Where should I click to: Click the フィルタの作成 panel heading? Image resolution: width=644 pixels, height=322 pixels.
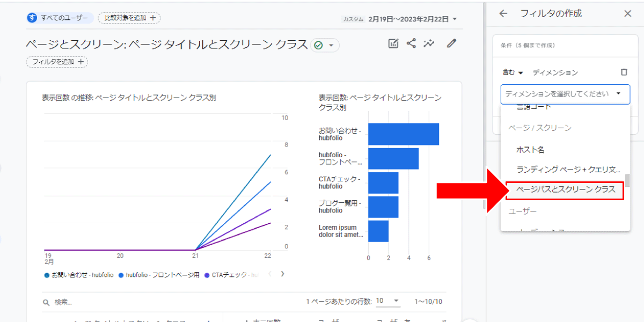click(x=551, y=13)
